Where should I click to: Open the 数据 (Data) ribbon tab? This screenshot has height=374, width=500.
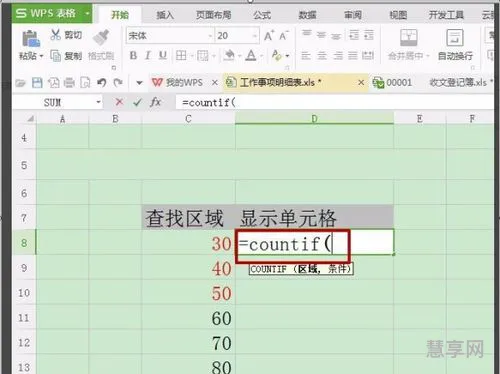click(307, 15)
